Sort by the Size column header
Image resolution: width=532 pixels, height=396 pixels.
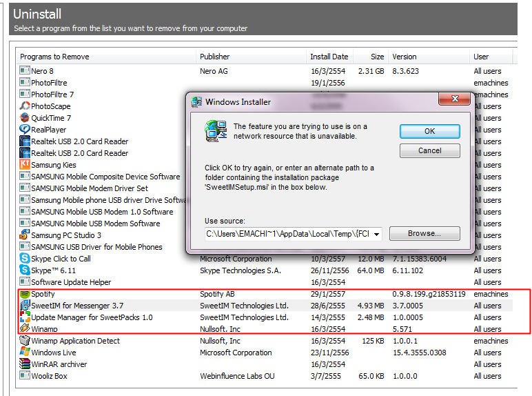pos(371,57)
